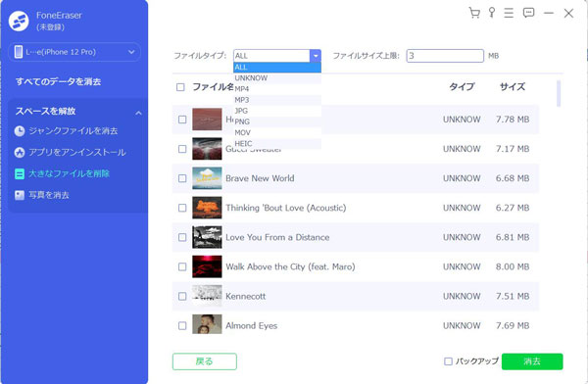The image size is (588, 384).
Task: Click the large files sidebar icon
Action: (x=20, y=173)
